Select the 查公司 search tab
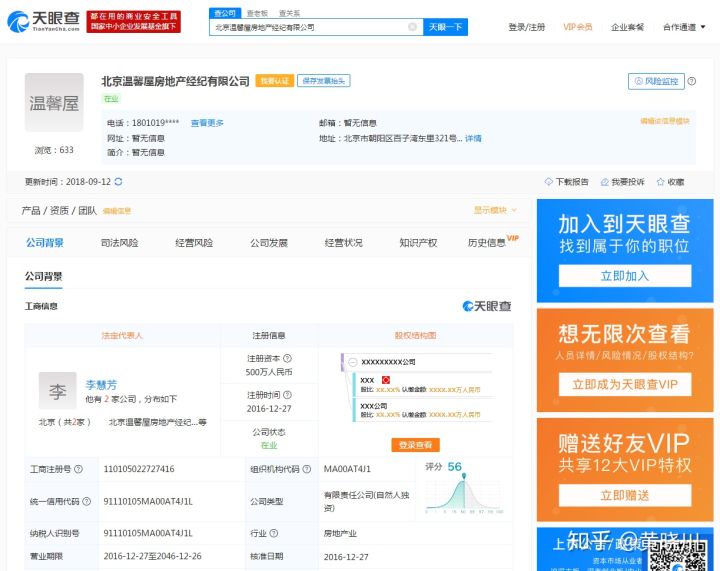This screenshot has width=720, height=571. tap(225, 13)
